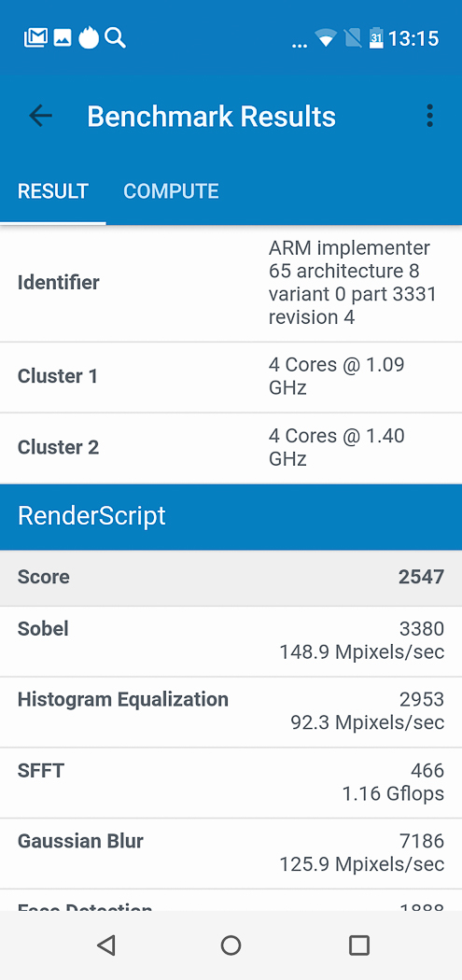The height and width of the screenshot is (980, 462).
Task: Tap the Gmail notification icon
Action: [35, 38]
